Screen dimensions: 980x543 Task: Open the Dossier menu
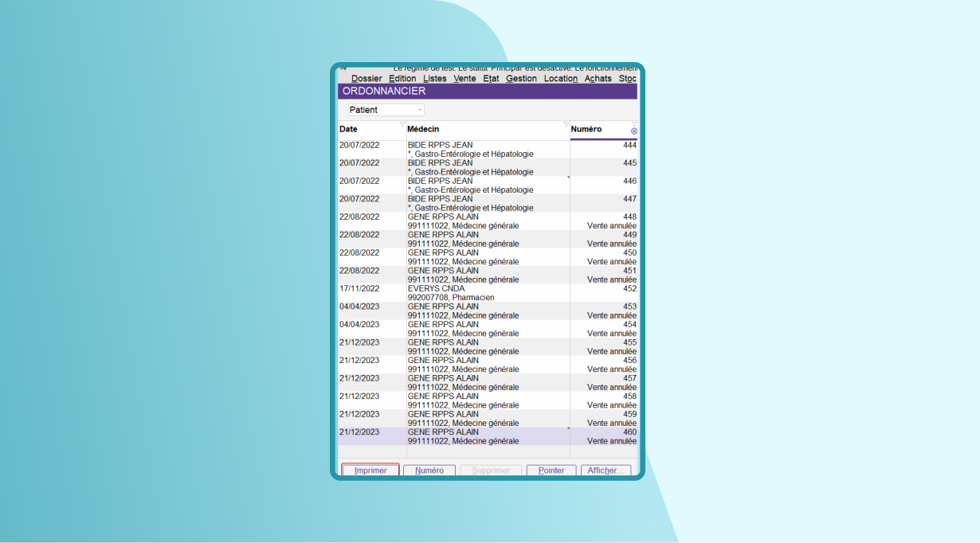(367, 79)
